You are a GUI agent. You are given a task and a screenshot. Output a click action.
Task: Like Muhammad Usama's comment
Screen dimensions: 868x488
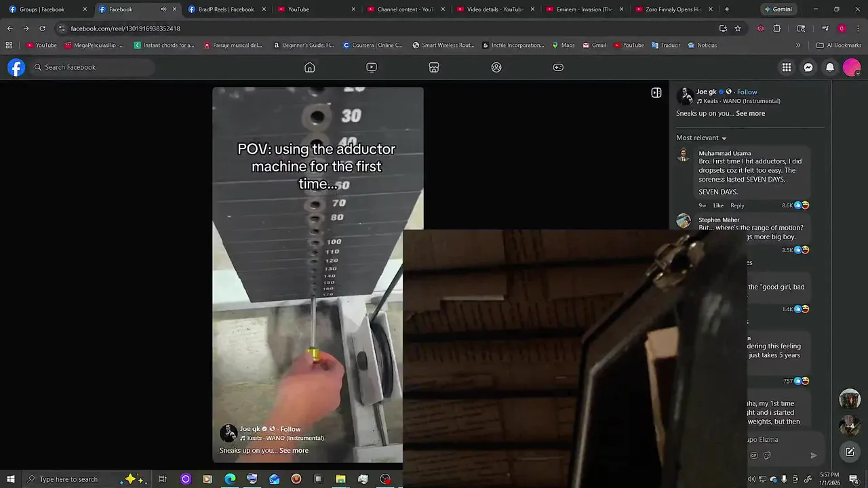pos(718,205)
